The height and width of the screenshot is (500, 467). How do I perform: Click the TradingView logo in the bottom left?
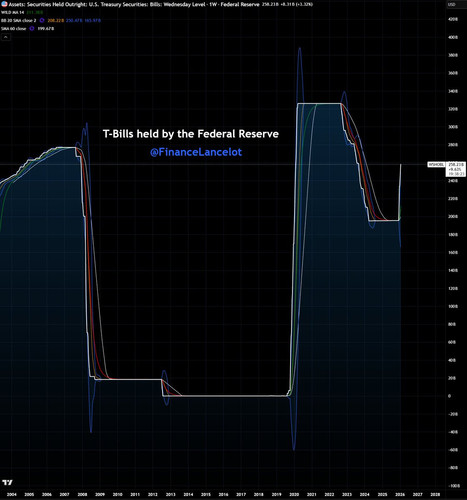(7, 482)
